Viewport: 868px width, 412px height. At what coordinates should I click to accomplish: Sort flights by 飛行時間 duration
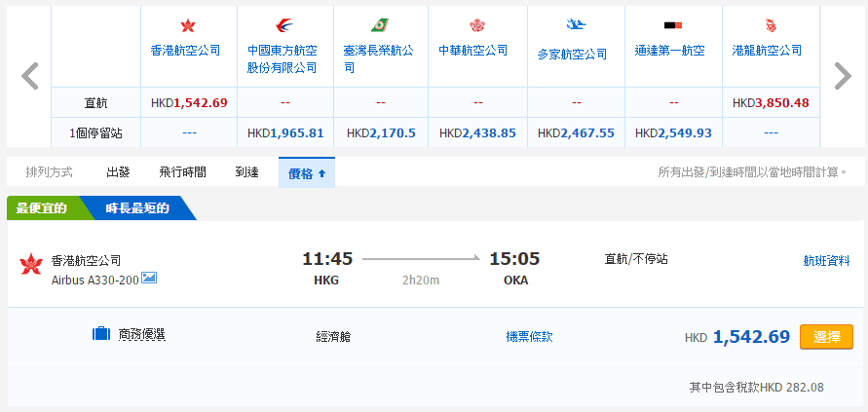[182, 172]
